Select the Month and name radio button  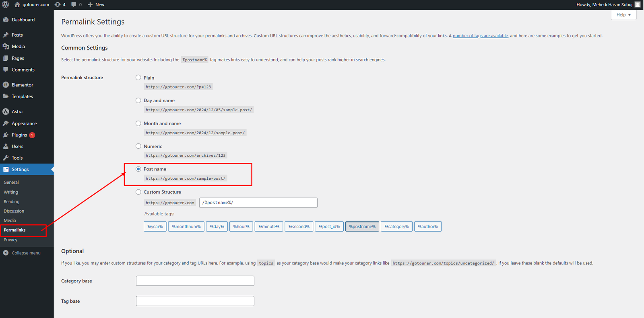coord(138,123)
